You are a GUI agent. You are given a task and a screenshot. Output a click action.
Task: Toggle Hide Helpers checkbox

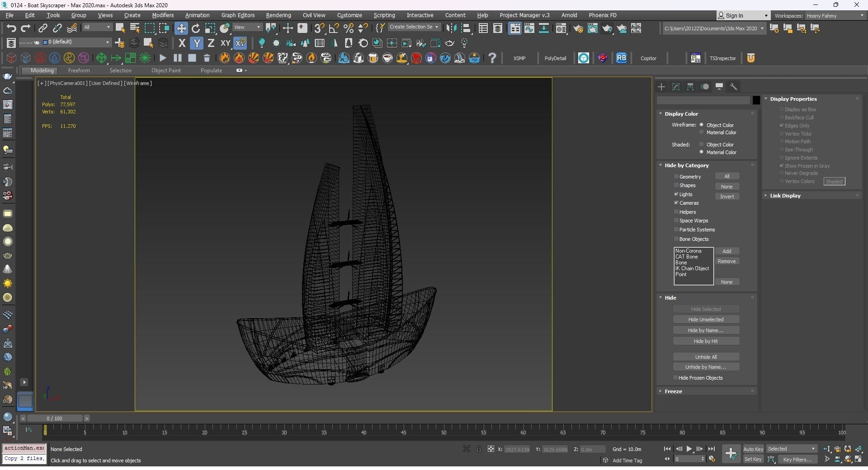tap(676, 211)
